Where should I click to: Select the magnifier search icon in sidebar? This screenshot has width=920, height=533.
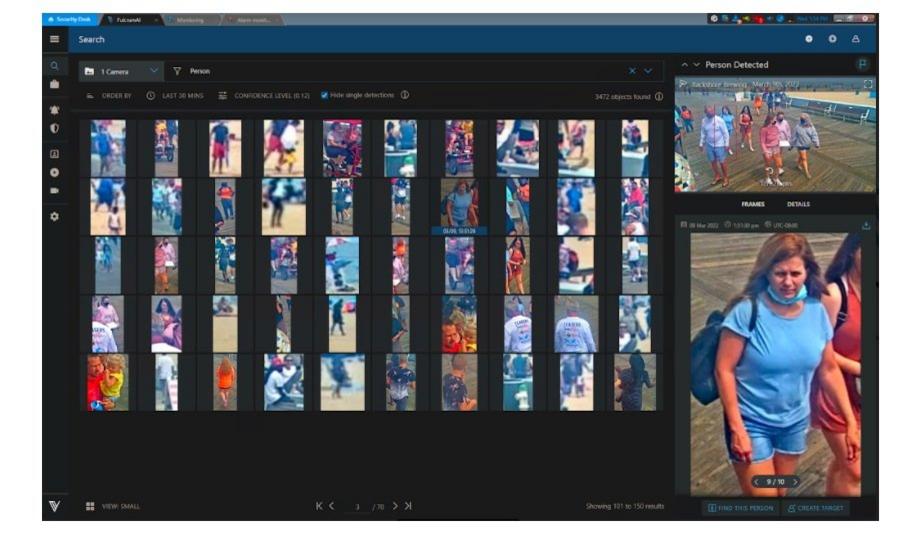(x=55, y=66)
